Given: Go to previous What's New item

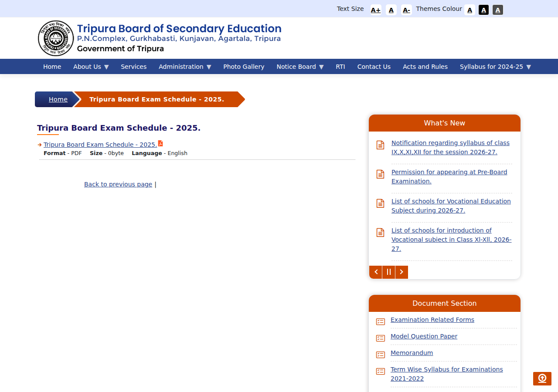Looking at the screenshot, I should point(376,272).
